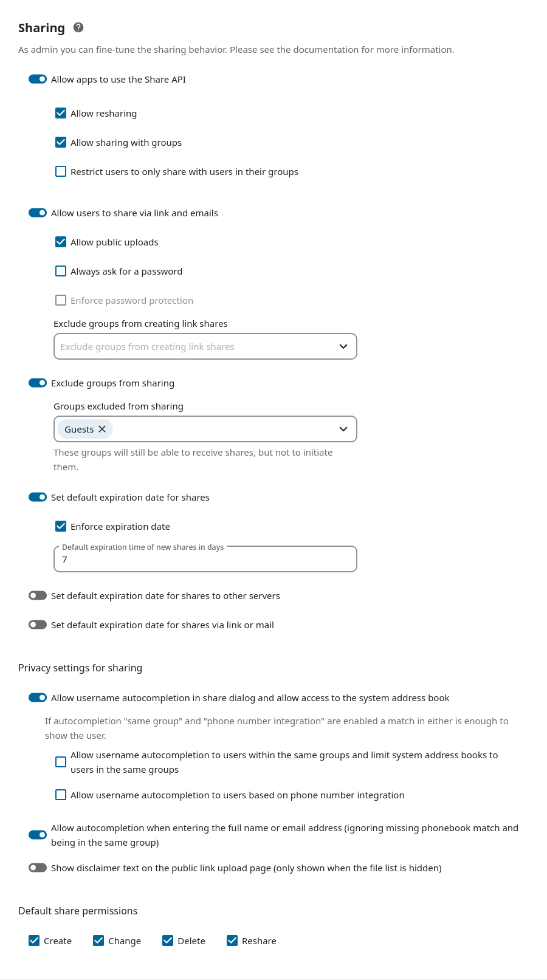The image size is (547, 980).
Task: Uncheck Allow public uploads
Action: [61, 242]
